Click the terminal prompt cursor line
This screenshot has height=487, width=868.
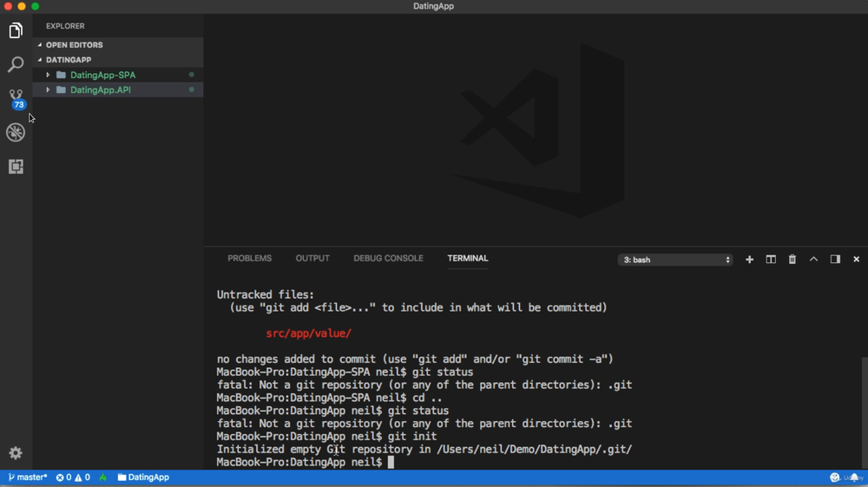[306, 462]
